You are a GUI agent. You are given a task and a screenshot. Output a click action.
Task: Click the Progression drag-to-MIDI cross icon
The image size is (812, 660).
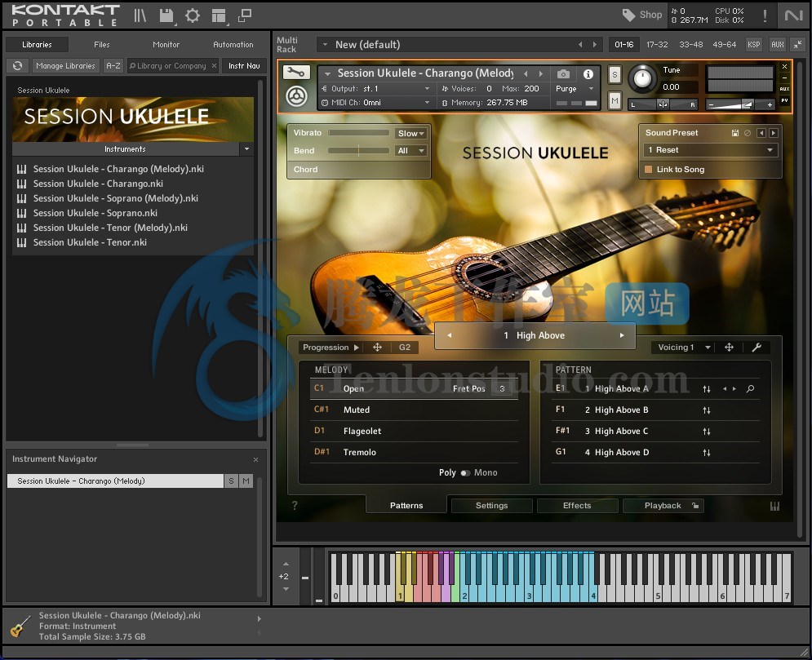pos(378,348)
